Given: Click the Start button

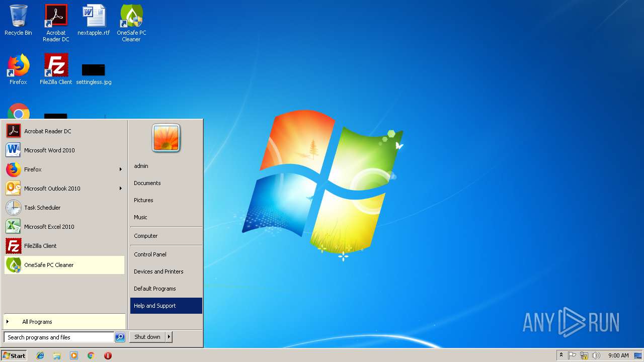Looking at the screenshot, I should tap(14, 355).
